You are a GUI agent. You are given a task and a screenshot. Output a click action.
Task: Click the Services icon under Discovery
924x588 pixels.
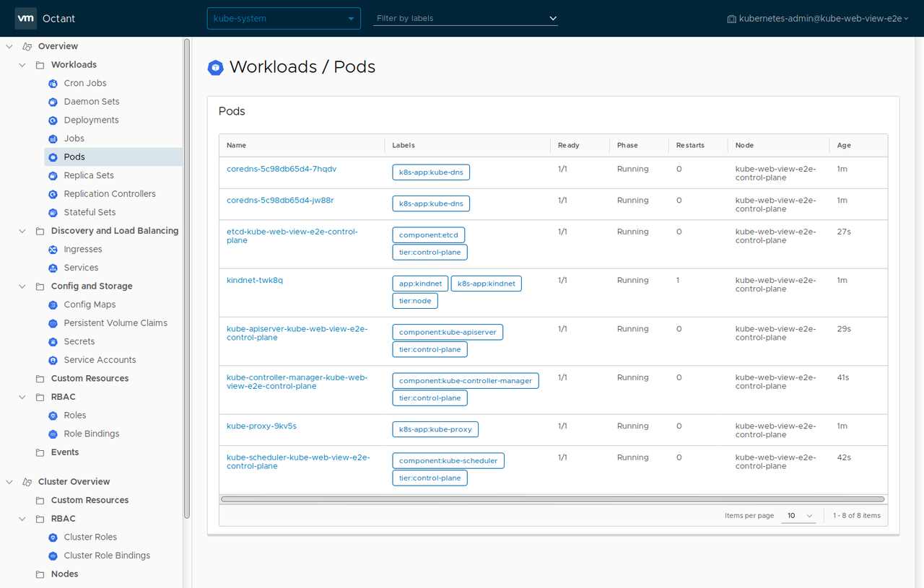(52, 267)
